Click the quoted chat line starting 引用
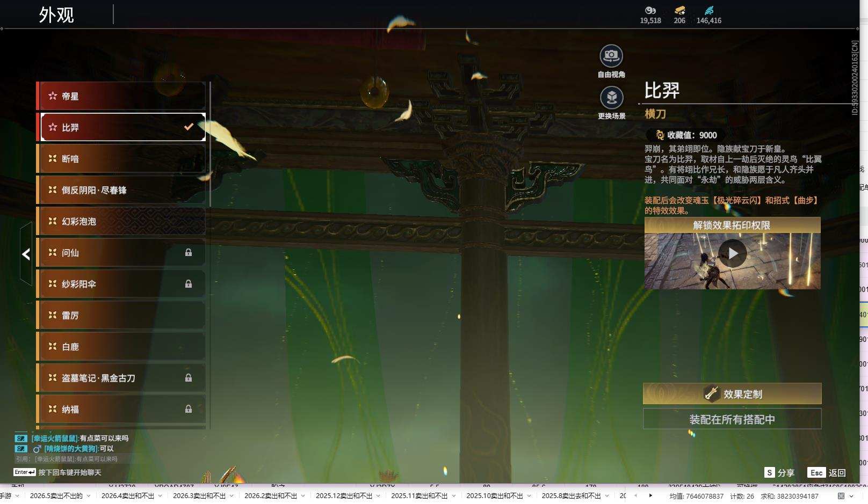The width and height of the screenshot is (868, 504). click(67, 459)
